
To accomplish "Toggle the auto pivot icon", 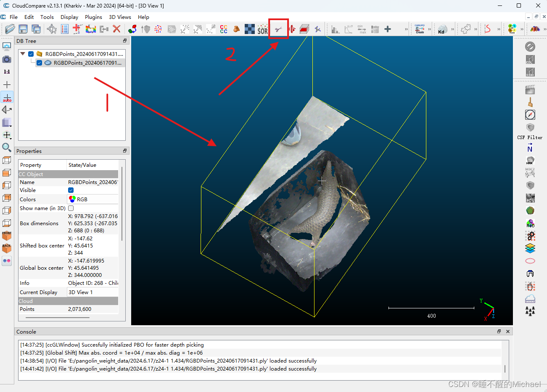I will click(x=7, y=97).
